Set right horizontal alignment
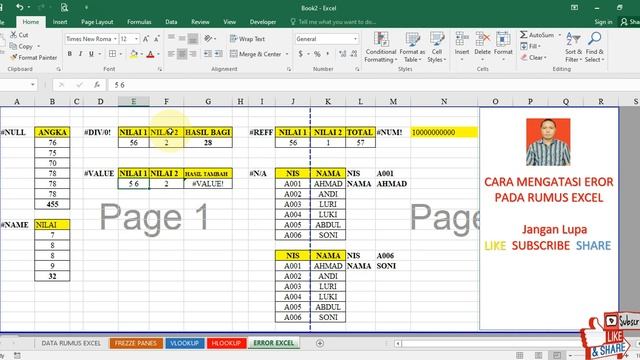 tap(193, 54)
